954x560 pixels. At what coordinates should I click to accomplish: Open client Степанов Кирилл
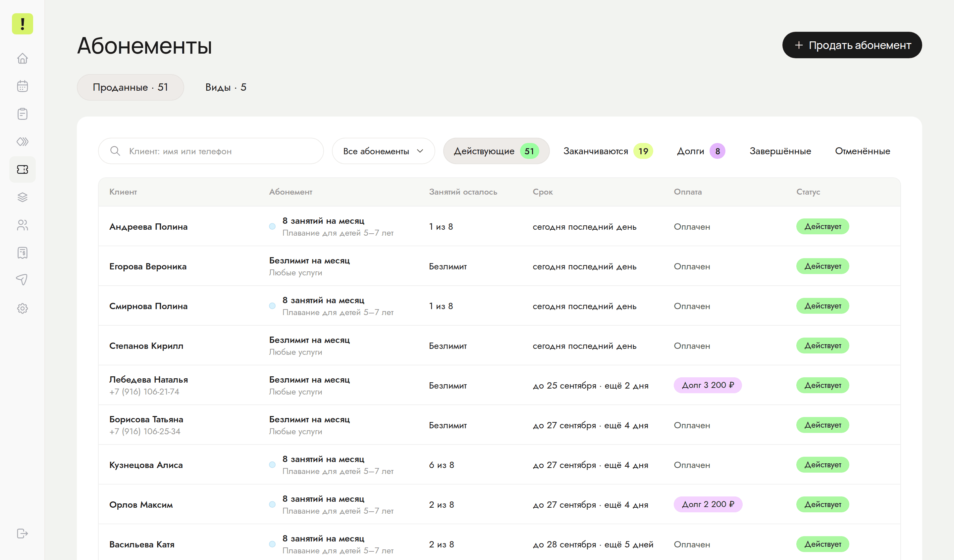point(146,346)
